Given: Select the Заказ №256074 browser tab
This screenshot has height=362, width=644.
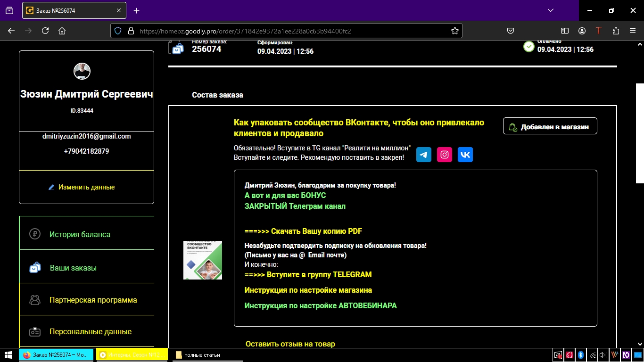Looking at the screenshot, I should tap(74, 10).
